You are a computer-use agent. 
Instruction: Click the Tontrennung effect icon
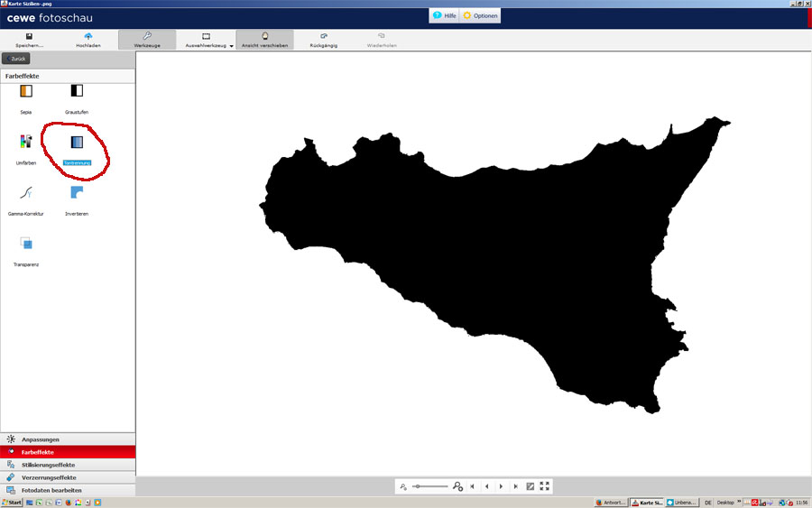point(77,143)
